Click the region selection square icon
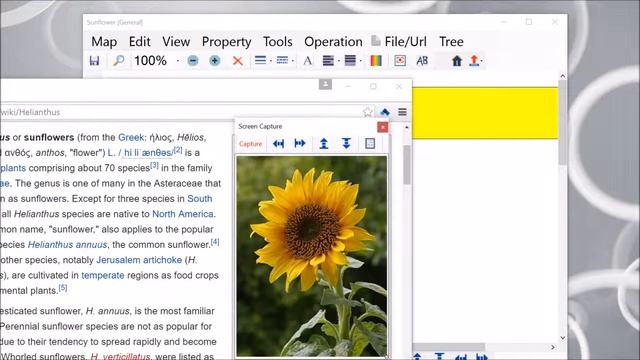The width and height of the screenshot is (640, 360). (370, 144)
